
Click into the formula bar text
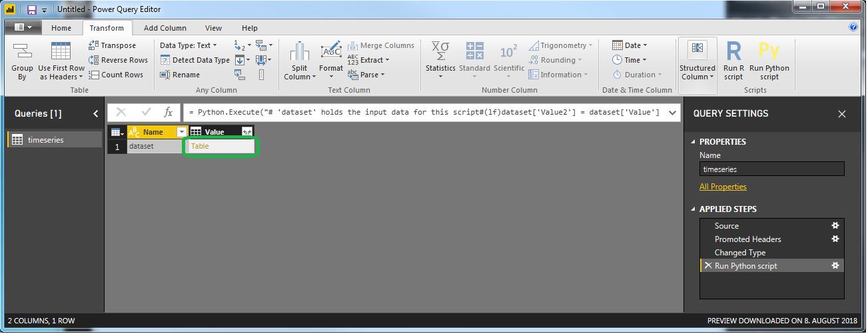[424, 112]
